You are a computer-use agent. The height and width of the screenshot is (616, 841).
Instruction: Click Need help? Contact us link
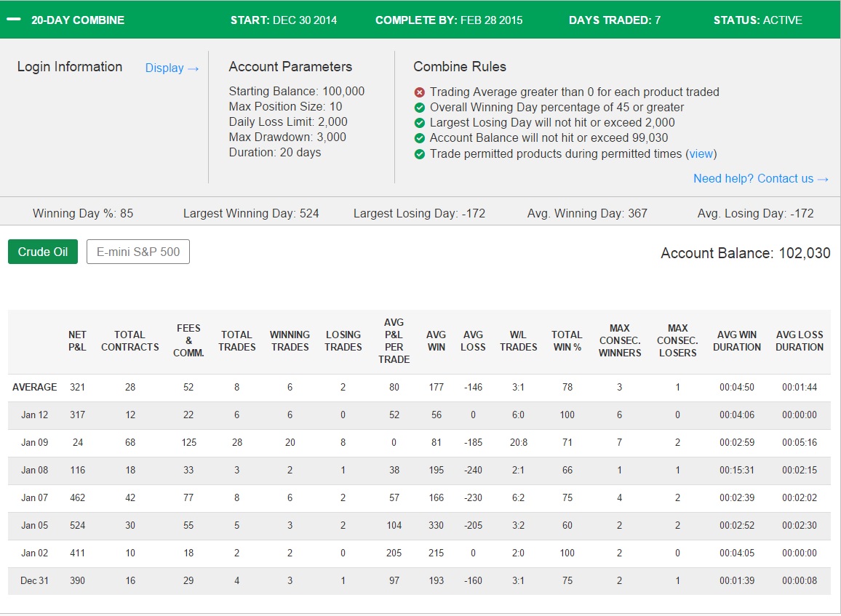pos(761,178)
